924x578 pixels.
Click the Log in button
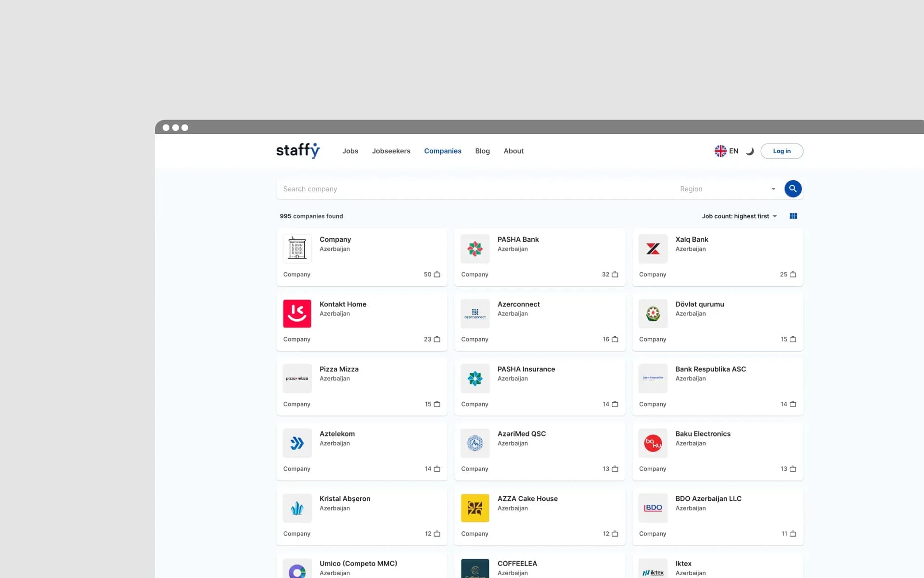pos(782,151)
